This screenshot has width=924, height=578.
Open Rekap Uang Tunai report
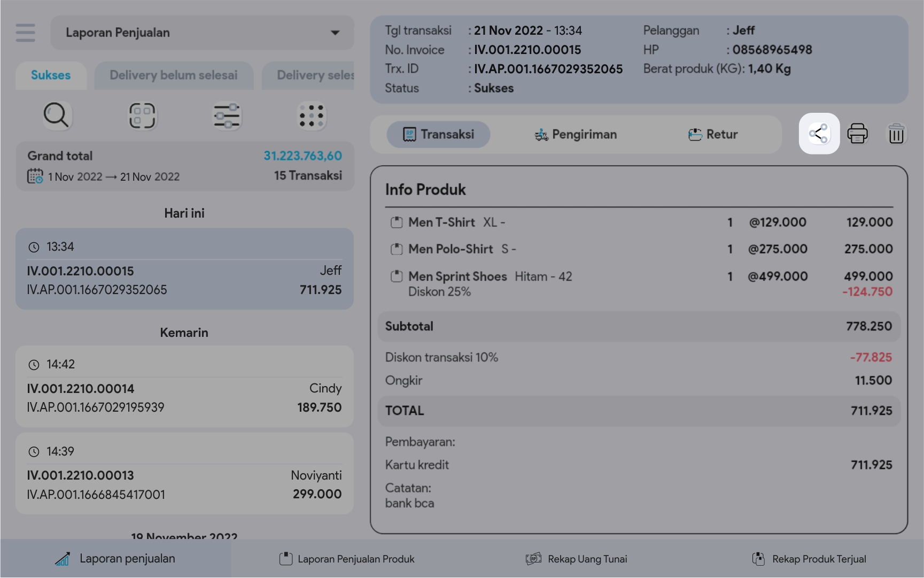point(577,559)
